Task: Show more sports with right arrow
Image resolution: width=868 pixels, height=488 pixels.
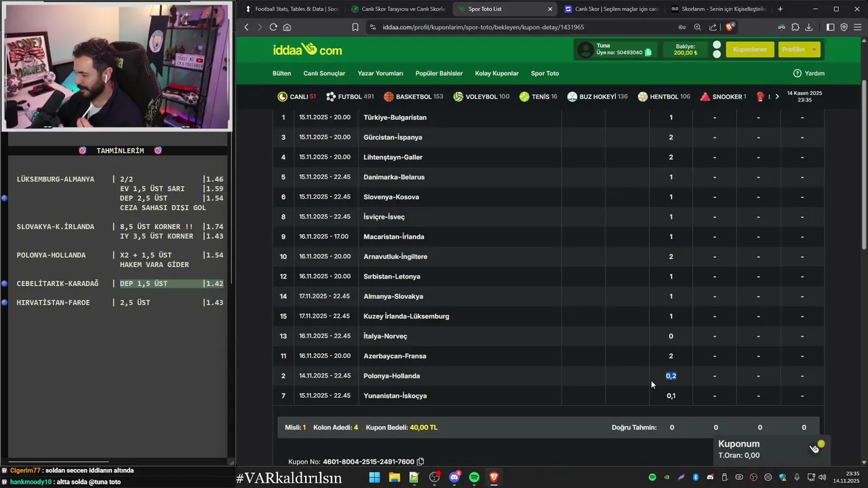Action: [x=777, y=97]
